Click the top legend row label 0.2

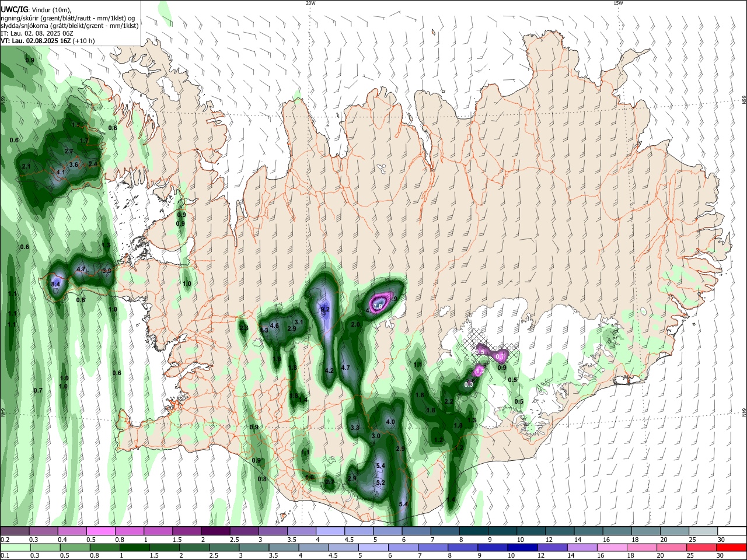[x=5, y=540]
